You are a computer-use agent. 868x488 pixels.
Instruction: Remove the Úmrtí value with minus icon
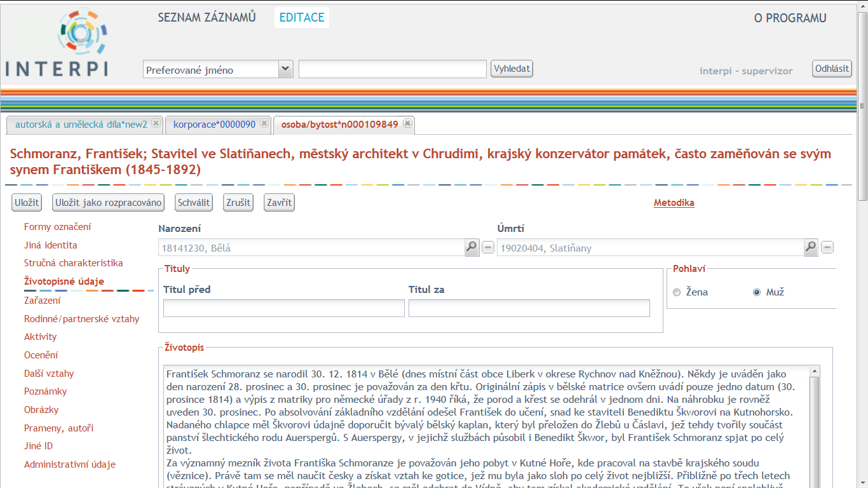coord(827,247)
